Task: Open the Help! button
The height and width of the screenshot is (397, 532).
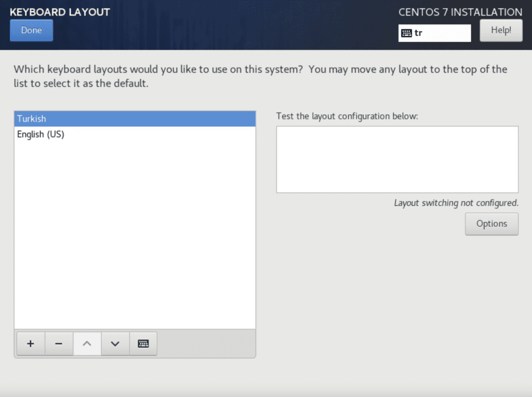Action: point(501,30)
